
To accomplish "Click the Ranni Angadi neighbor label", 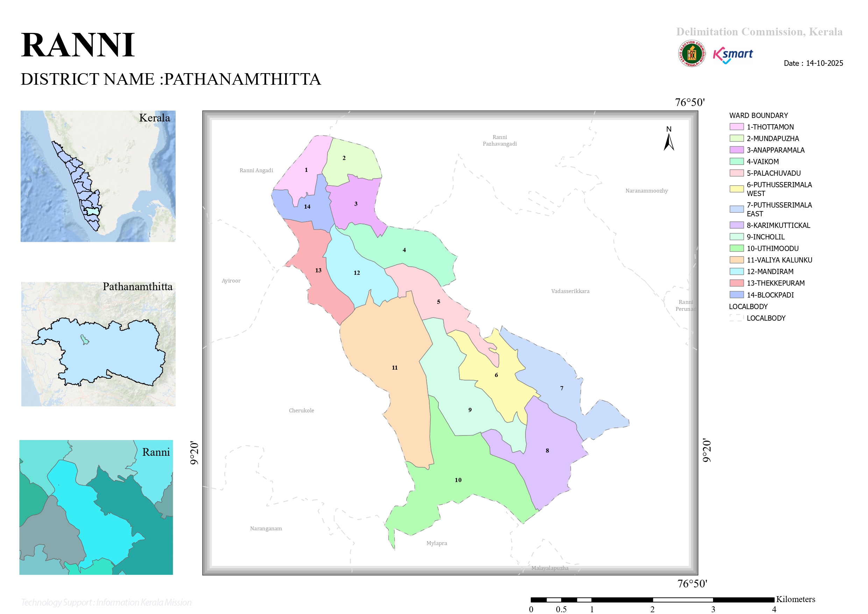I will (256, 170).
